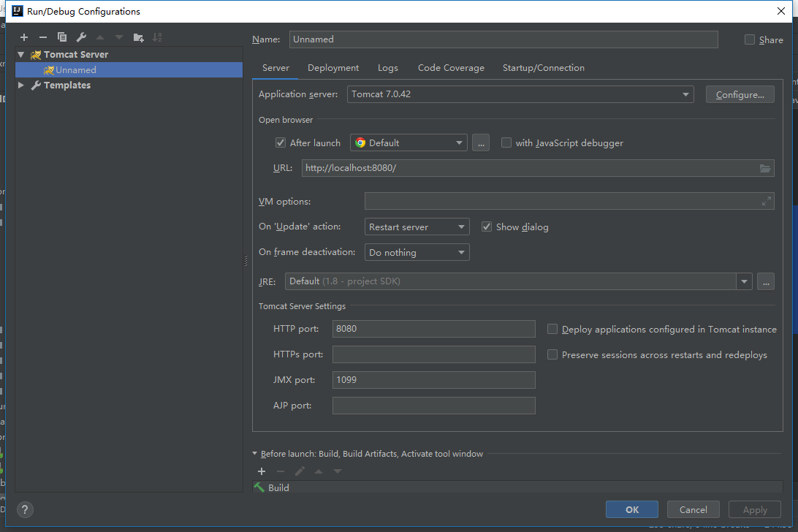Close the Run/Debug Configurations dialog
This screenshot has width=798, height=532.
(x=781, y=11)
